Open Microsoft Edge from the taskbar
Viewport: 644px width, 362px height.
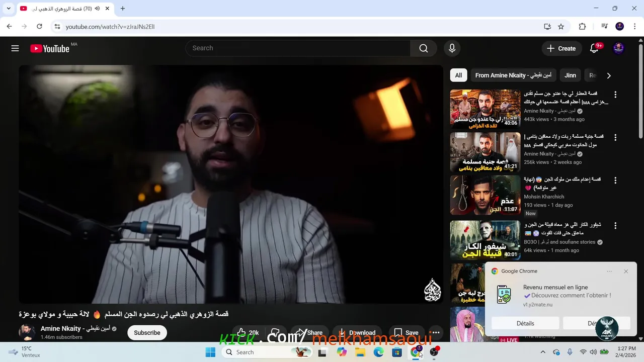(x=379, y=352)
